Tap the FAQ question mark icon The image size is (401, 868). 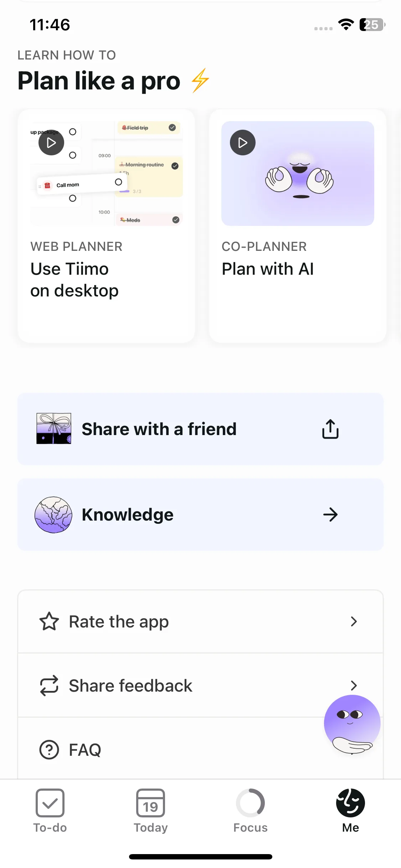tap(49, 750)
